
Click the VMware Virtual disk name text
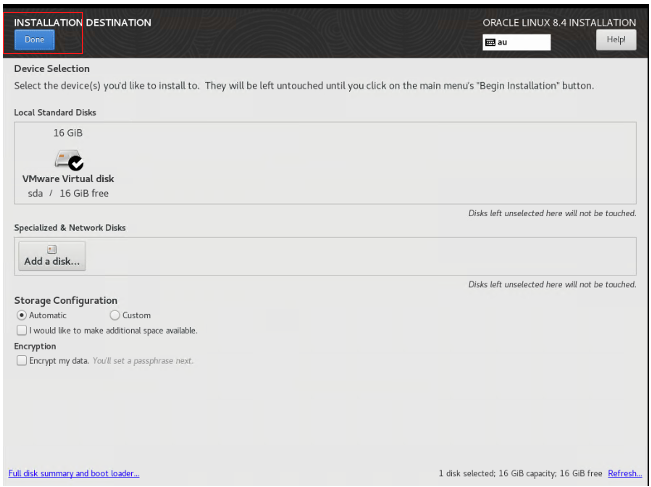coord(68,179)
